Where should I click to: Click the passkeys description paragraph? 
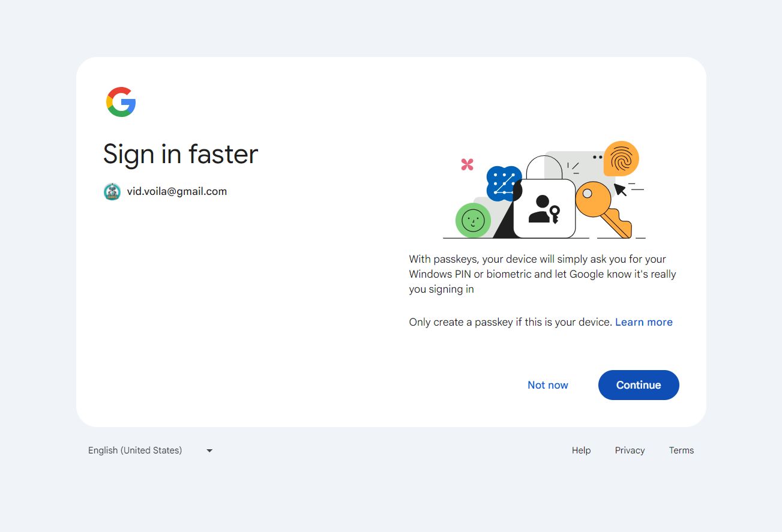(x=542, y=274)
